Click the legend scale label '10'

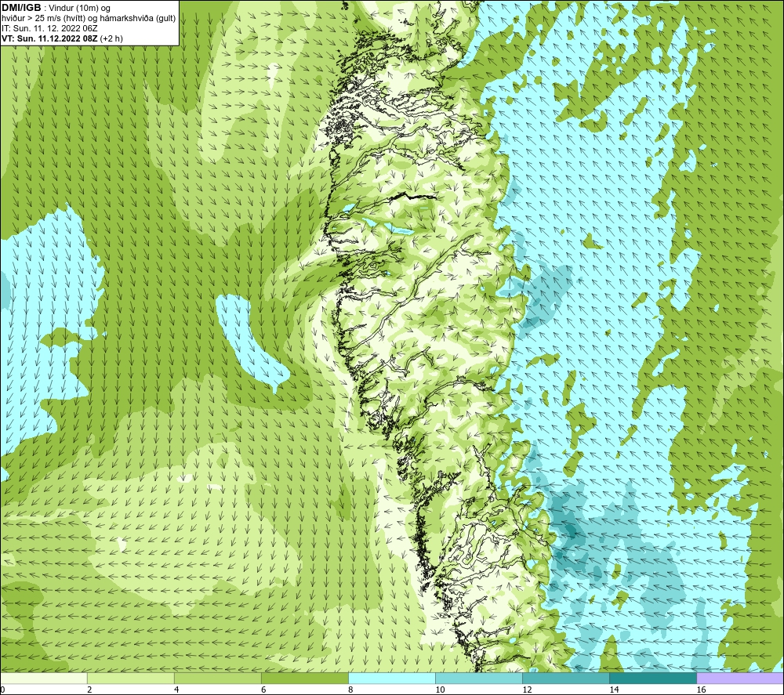440,690
